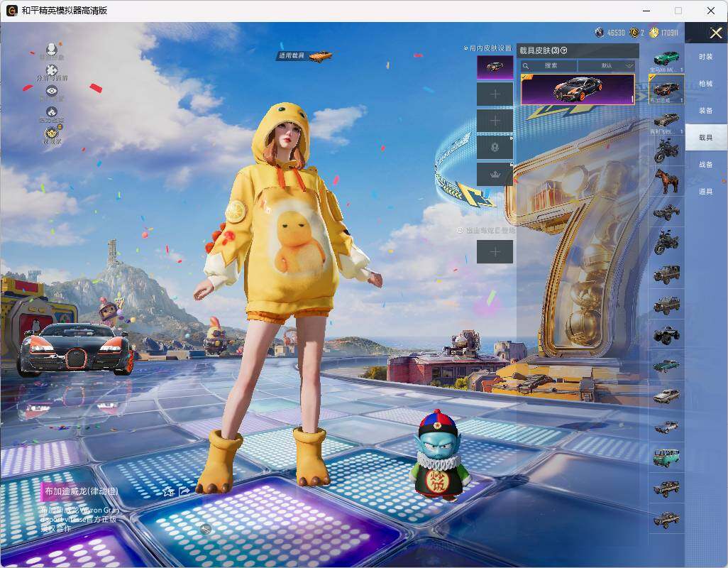The width and height of the screenshot is (728, 568).
Task: Choose the monster truck vehicle
Action: (x=666, y=335)
